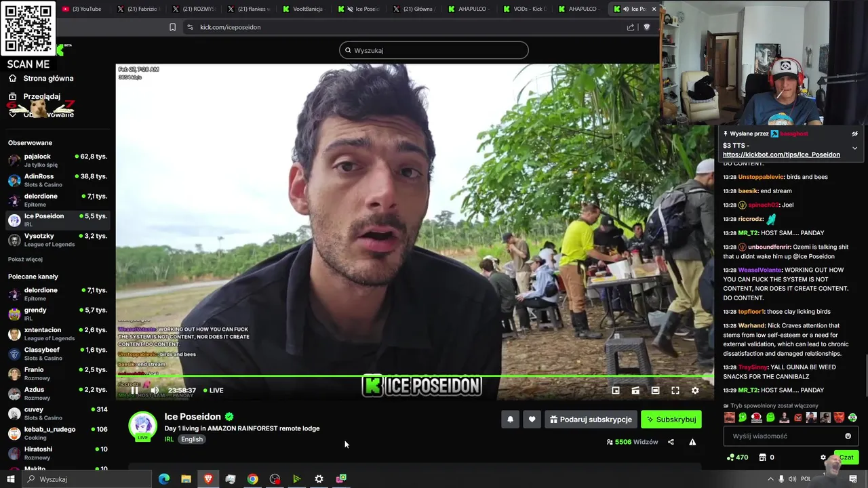Expand Pokaż więcej followed channels
The width and height of the screenshot is (868, 488).
[x=25, y=260]
